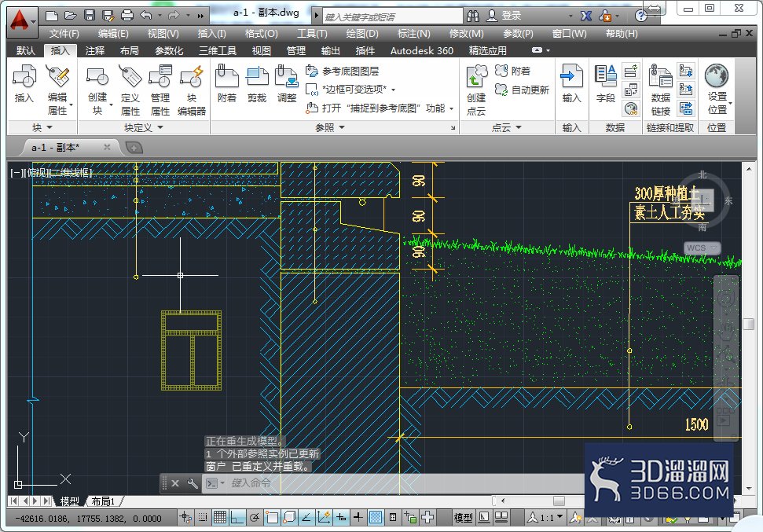Viewport: 763px width, 532px height.
Task: Click the 数据链接 Data Link tool
Action: pyautogui.click(x=661, y=90)
